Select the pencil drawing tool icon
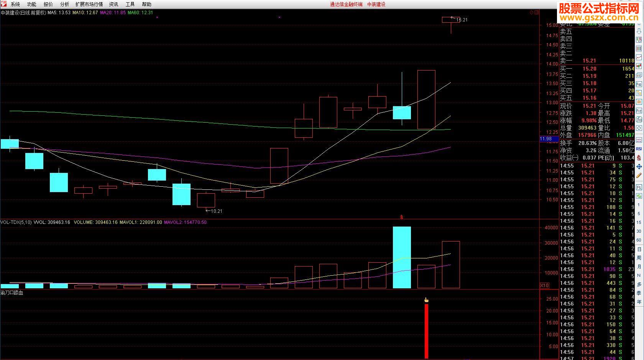Image resolution: width=644 pixels, height=360 pixels. click(x=639, y=176)
